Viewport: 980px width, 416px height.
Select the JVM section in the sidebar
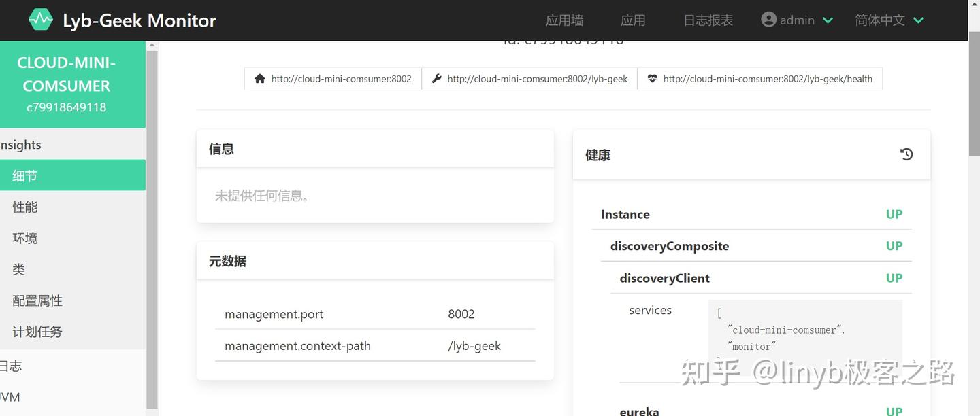(x=11, y=396)
